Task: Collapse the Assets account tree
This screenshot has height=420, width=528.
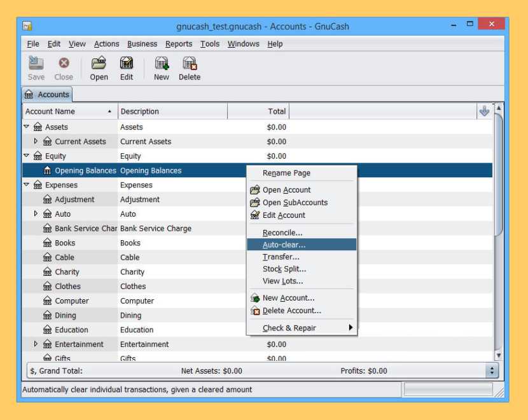Action: pyautogui.click(x=27, y=127)
